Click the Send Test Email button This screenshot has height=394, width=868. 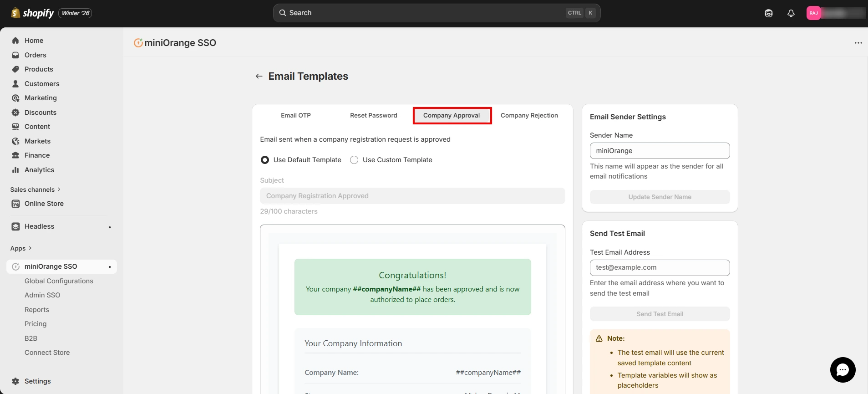[660, 314]
